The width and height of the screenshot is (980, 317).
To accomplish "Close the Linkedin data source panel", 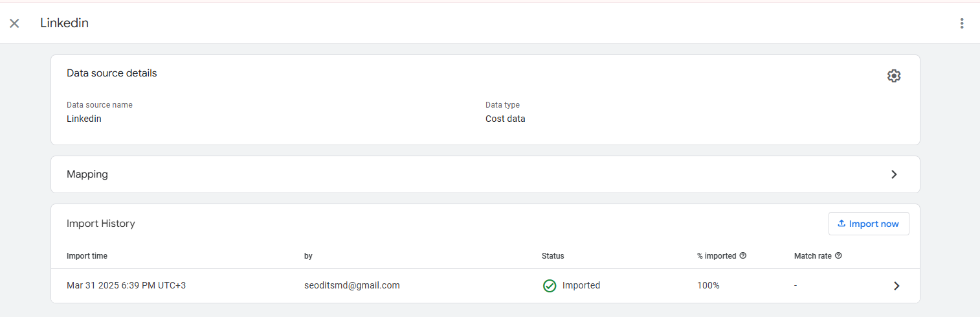I will (14, 23).
